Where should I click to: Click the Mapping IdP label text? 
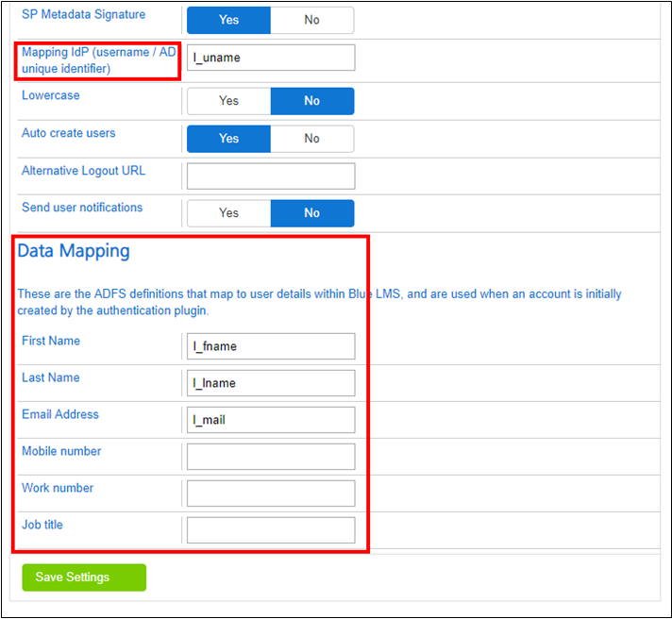(x=99, y=60)
